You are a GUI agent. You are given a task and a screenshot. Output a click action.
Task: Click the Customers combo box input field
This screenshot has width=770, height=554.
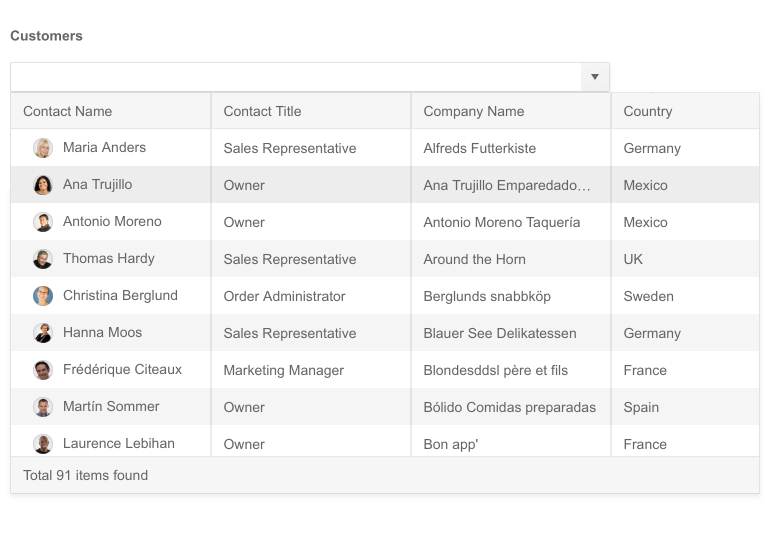point(295,77)
